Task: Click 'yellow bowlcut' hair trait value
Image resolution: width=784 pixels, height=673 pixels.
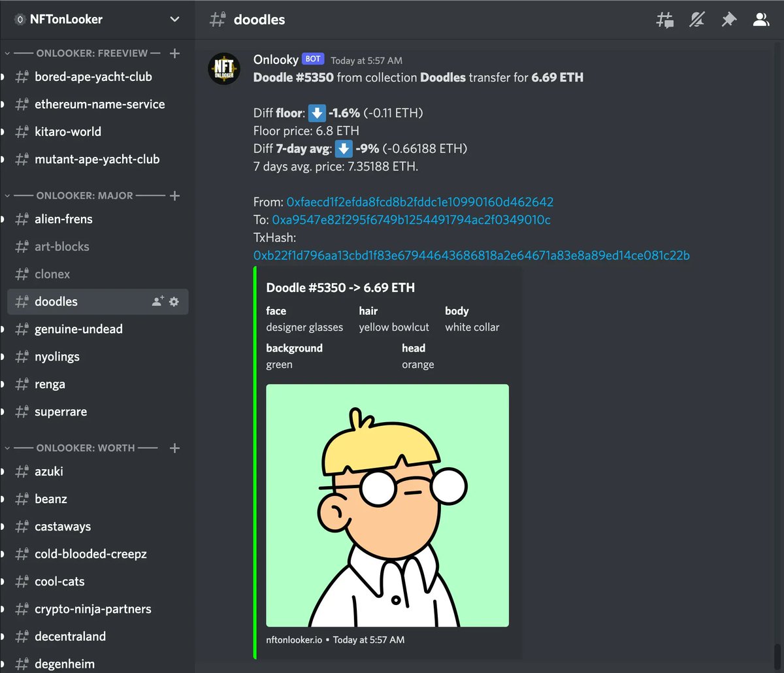Action: (394, 327)
